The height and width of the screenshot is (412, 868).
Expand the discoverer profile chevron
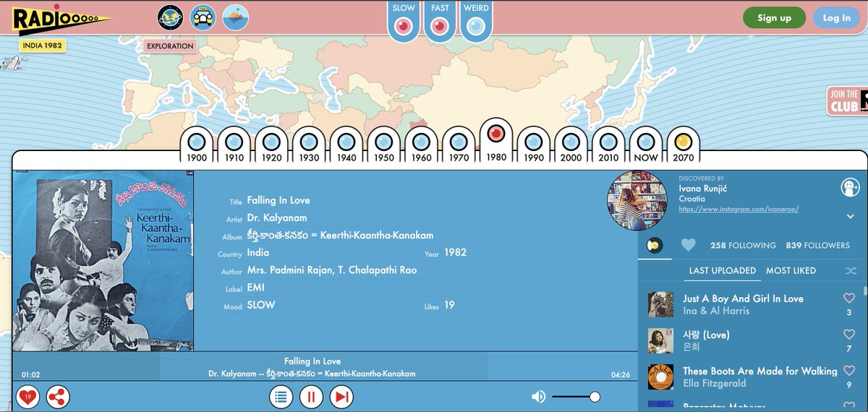click(850, 216)
